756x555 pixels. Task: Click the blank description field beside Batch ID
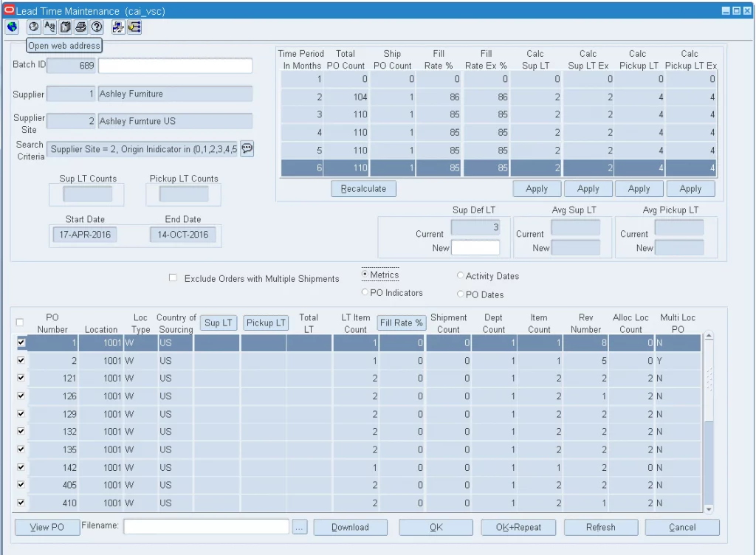click(175, 66)
